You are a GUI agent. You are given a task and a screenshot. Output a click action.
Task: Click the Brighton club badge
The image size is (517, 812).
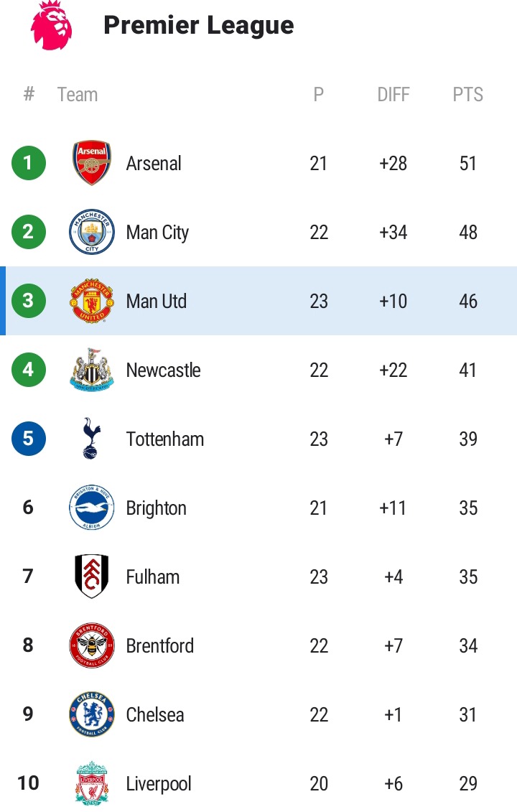click(92, 508)
